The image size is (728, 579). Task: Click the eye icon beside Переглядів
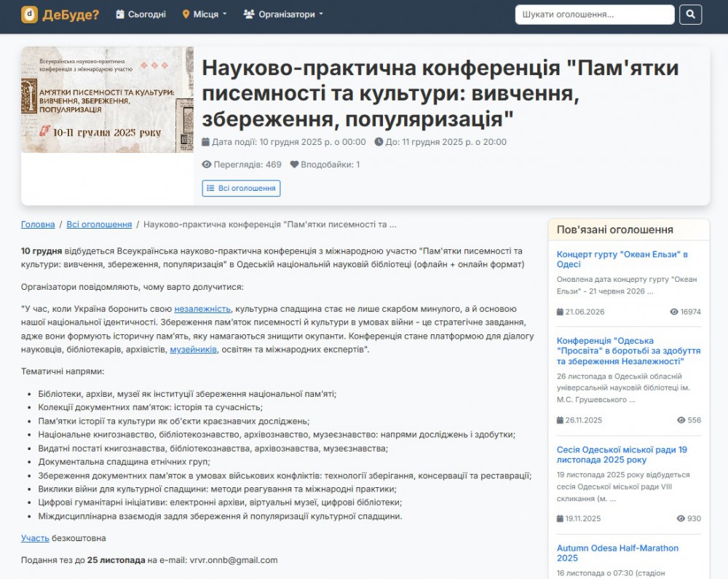207,165
